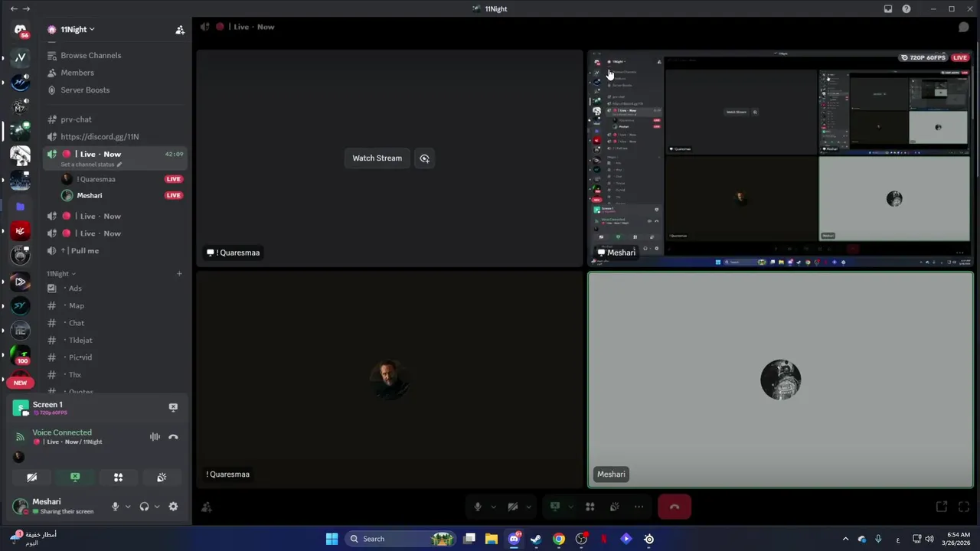This screenshot has height=551, width=980.
Task: Click the invite friends icon beside the call controls
Action: 207,507
